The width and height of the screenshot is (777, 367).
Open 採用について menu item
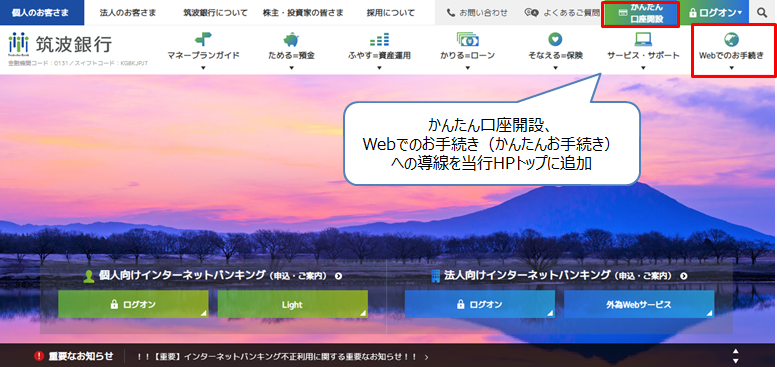391,13
